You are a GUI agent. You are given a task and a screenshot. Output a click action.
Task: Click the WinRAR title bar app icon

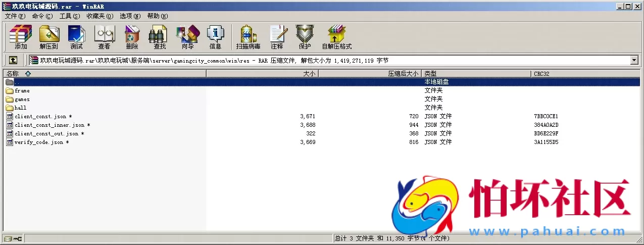pyautogui.click(x=6, y=6)
